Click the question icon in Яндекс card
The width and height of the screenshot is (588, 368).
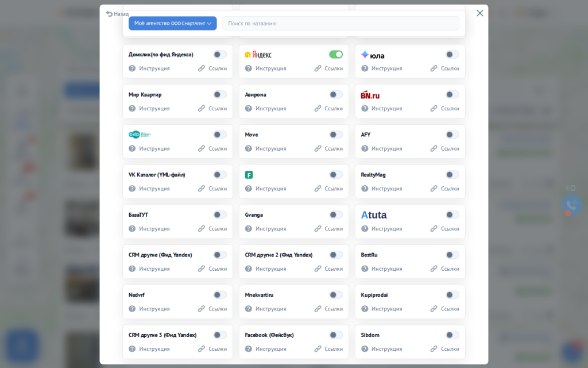pyautogui.click(x=248, y=68)
